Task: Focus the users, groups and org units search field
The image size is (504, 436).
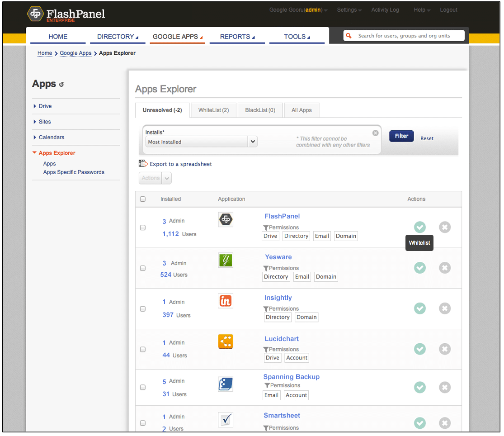Action: 404,36
